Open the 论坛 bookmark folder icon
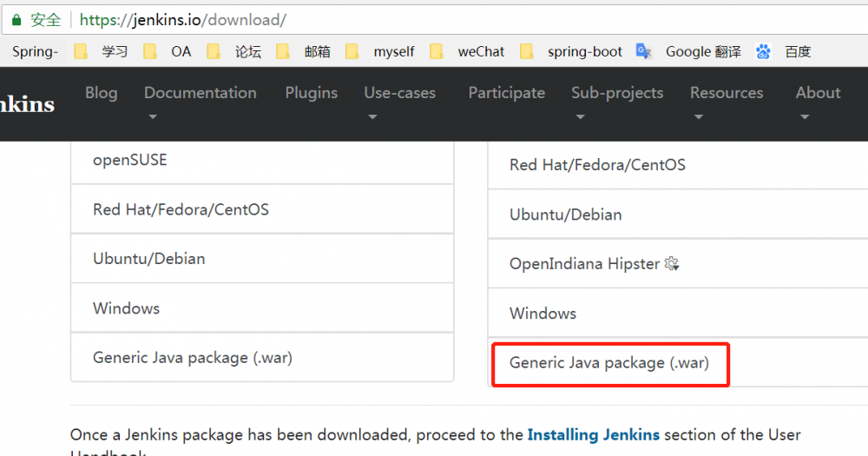 coord(214,51)
